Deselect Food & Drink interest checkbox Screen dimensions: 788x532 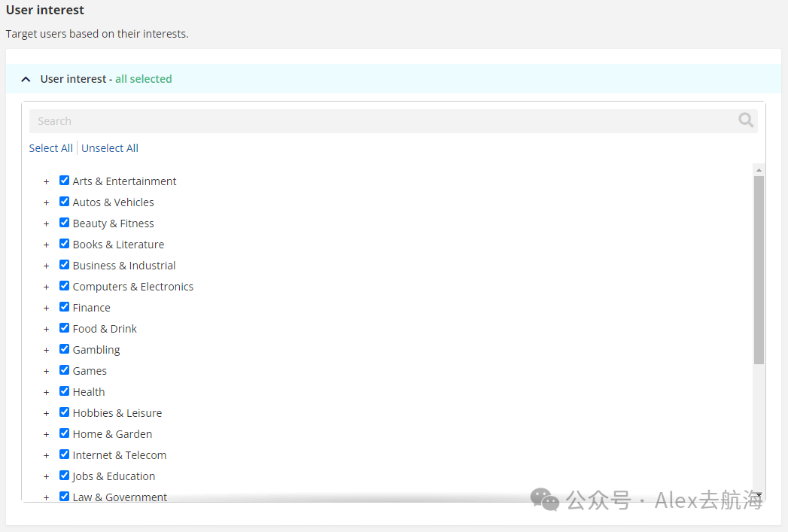tap(64, 328)
